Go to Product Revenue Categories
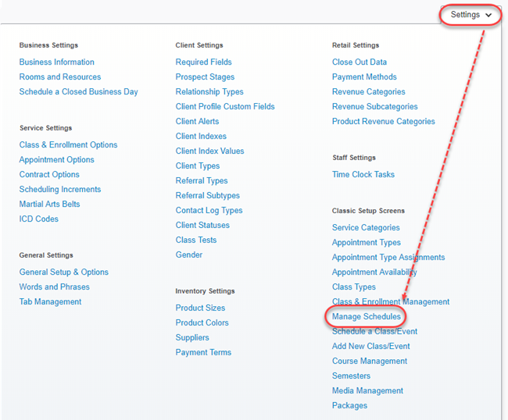The height and width of the screenshot is (420, 508). (x=383, y=122)
